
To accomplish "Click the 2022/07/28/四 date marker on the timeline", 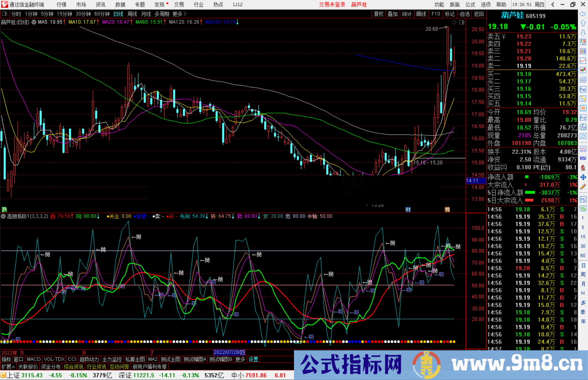I will coord(229,352).
